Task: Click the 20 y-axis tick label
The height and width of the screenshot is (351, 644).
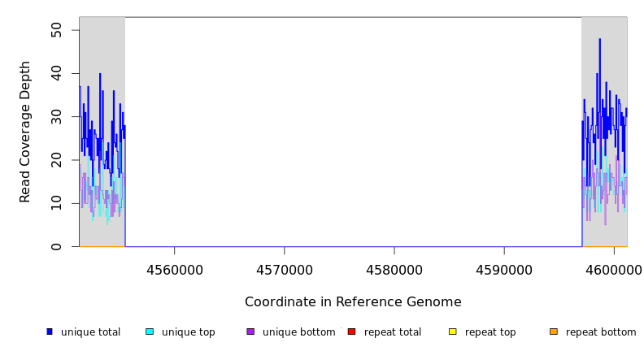Action: (x=57, y=161)
